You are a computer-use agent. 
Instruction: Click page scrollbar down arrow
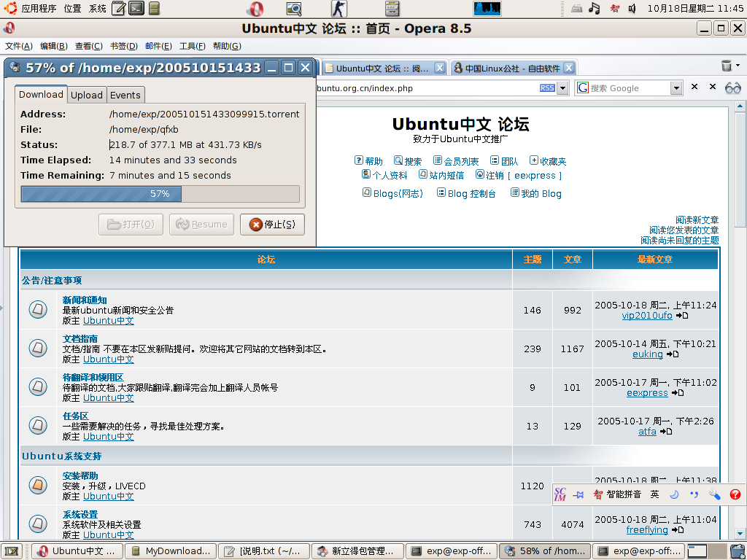click(740, 533)
